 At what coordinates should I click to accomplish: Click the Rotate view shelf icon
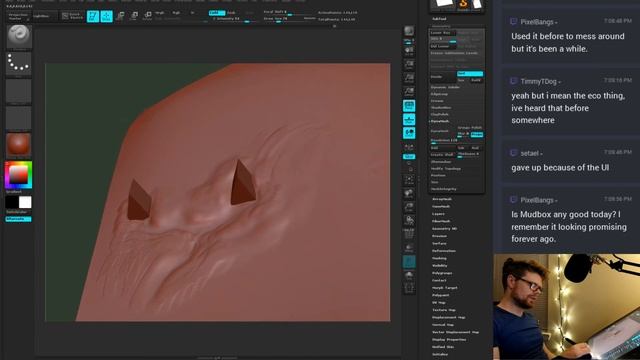click(x=409, y=220)
